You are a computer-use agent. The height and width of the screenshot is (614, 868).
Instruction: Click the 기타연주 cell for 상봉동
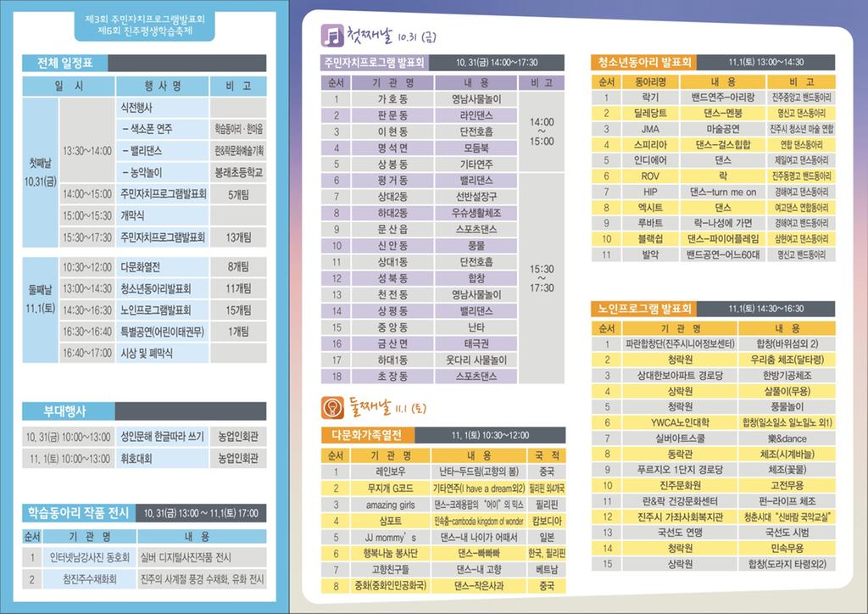pos(476,165)
